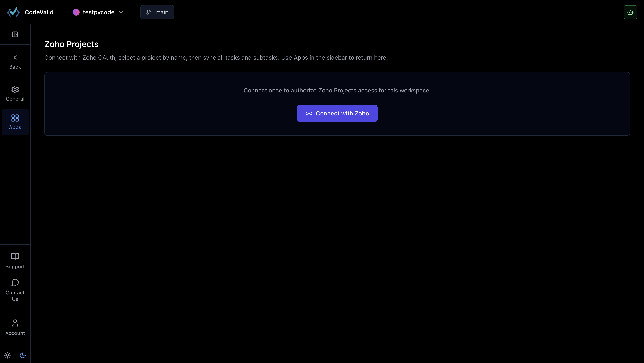Click the CodeValid logo icon
Image resolution: width=644 pixels, height=363 pixels.
pos(13,12)
